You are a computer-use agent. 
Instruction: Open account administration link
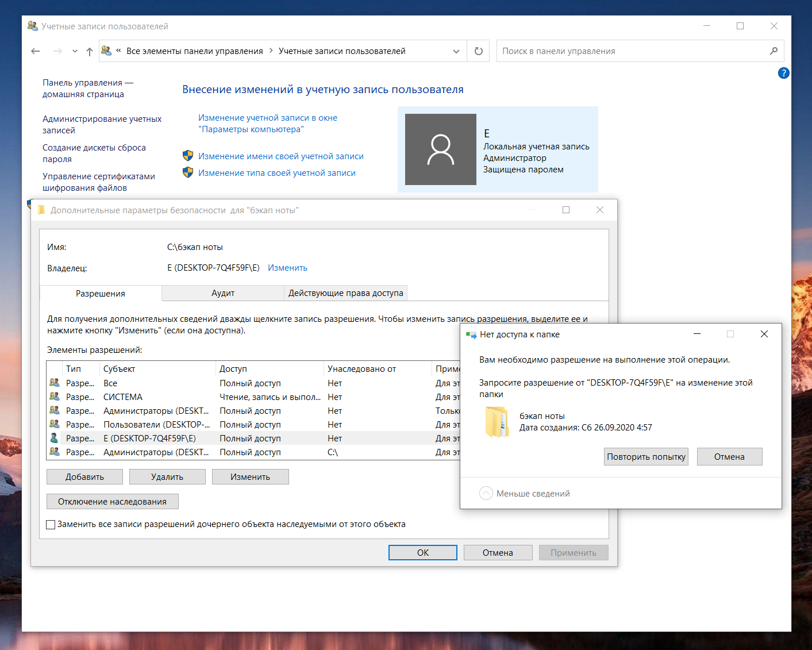[102, 125]
